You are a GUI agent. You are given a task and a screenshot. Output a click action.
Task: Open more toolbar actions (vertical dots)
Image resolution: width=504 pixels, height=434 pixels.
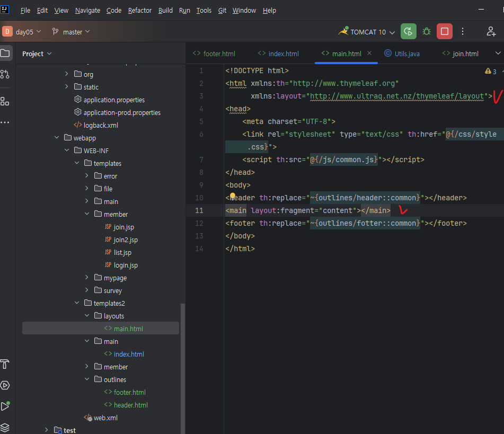pyautogui.click(x=463, y=32)
